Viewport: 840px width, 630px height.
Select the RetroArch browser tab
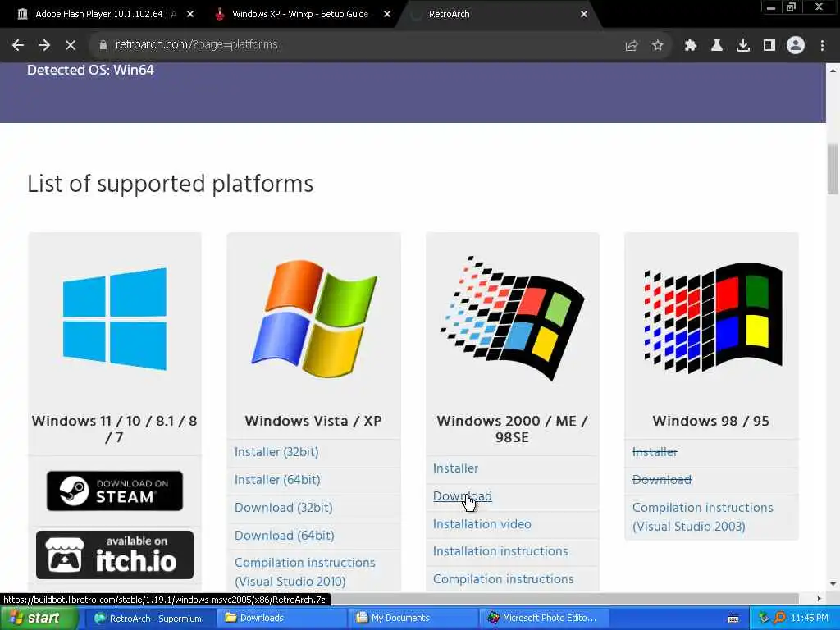pos(498,15)
